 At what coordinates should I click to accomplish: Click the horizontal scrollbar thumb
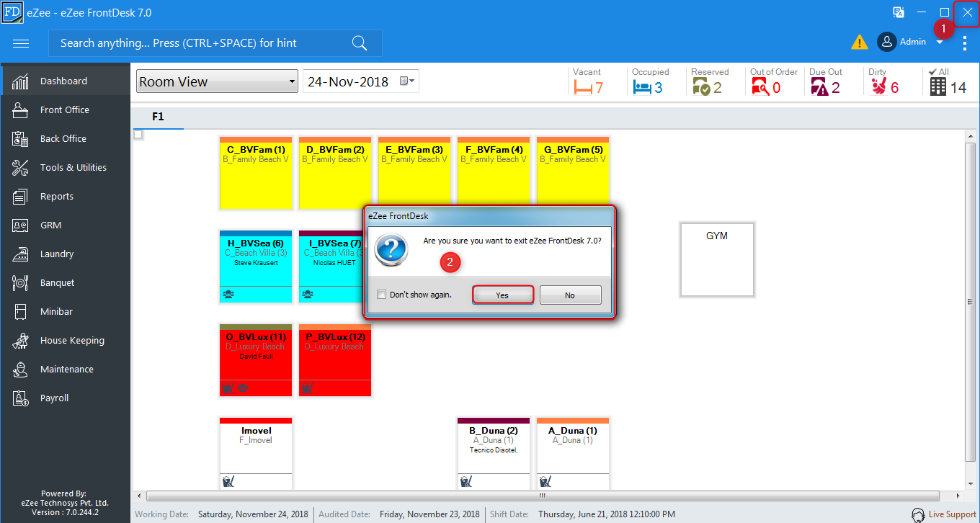tap(542, 496)
